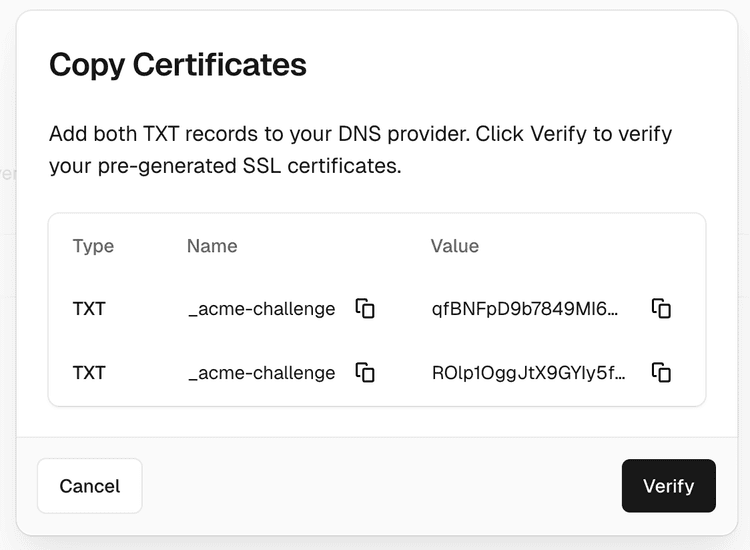Copy the value starting with qfBNFpD9b

(661, 308)
